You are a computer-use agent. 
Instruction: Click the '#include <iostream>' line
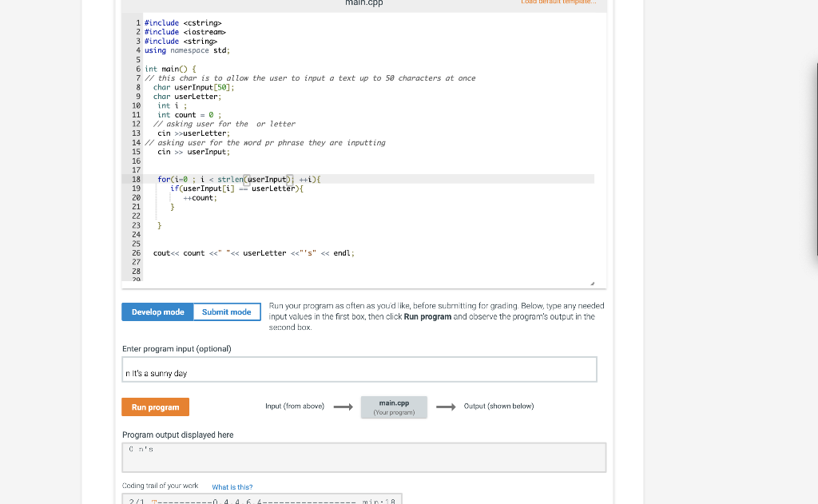(185, 32)
